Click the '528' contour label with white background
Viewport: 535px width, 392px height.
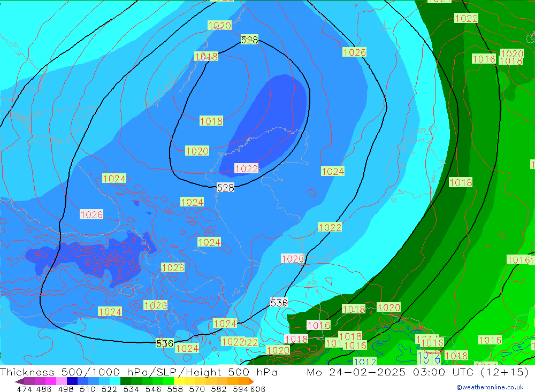pos(226,188)
